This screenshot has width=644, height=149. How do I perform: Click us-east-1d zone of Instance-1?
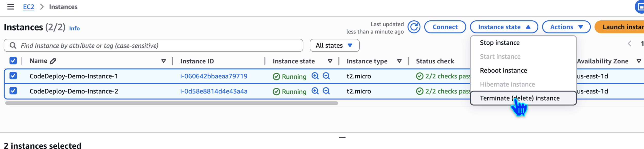click(592, 76)
